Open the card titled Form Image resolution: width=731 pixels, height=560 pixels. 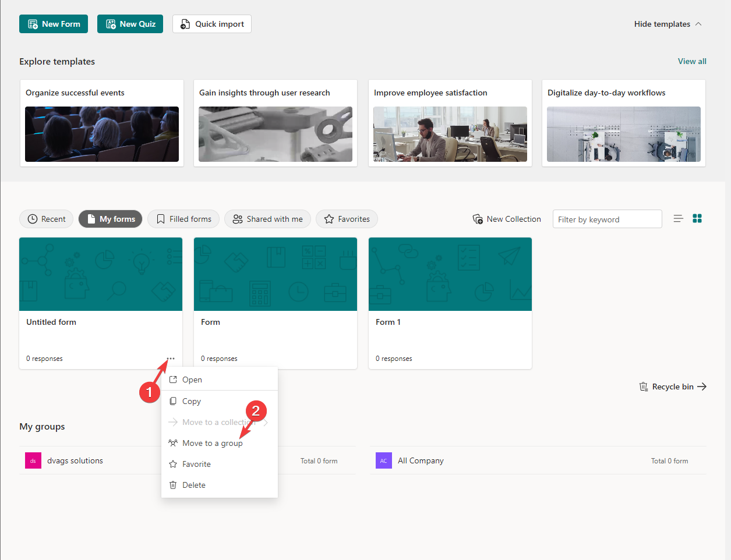[276, 303]
